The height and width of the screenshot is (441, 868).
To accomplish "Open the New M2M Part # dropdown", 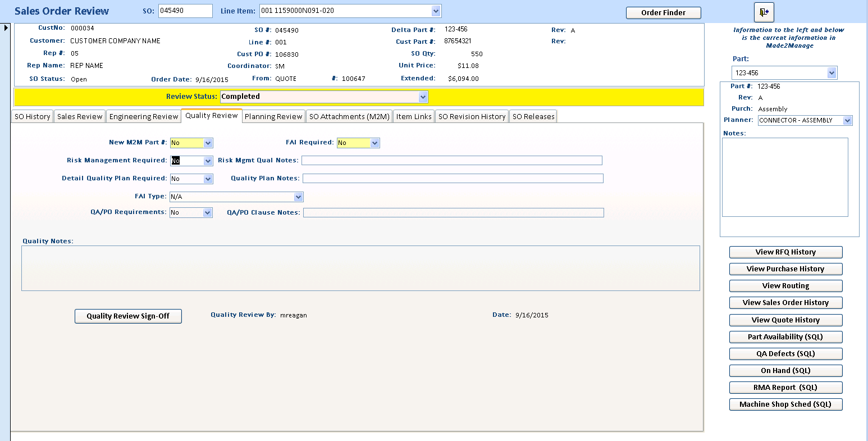I will pyautogui.click(x=208, y=143).
